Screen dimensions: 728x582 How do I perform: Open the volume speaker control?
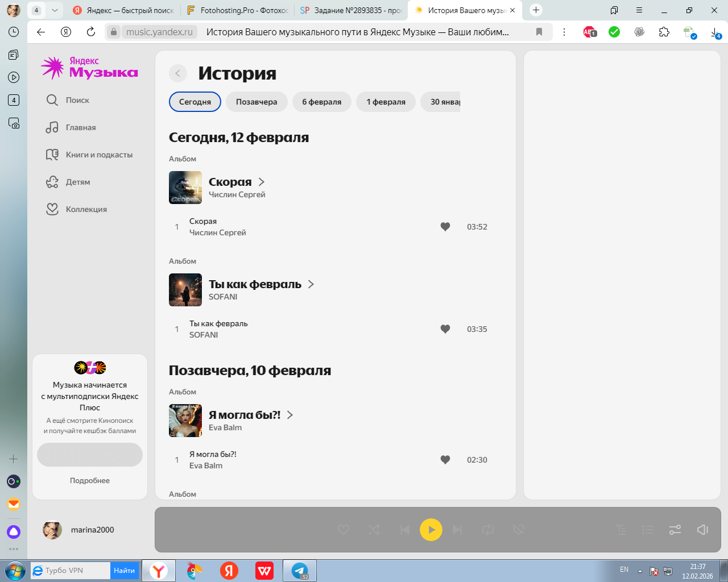(x=702, y=530)
